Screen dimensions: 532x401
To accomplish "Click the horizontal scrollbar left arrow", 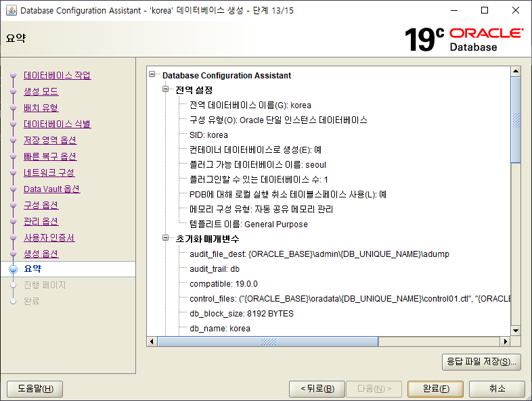I will click(x=152, y=341).
